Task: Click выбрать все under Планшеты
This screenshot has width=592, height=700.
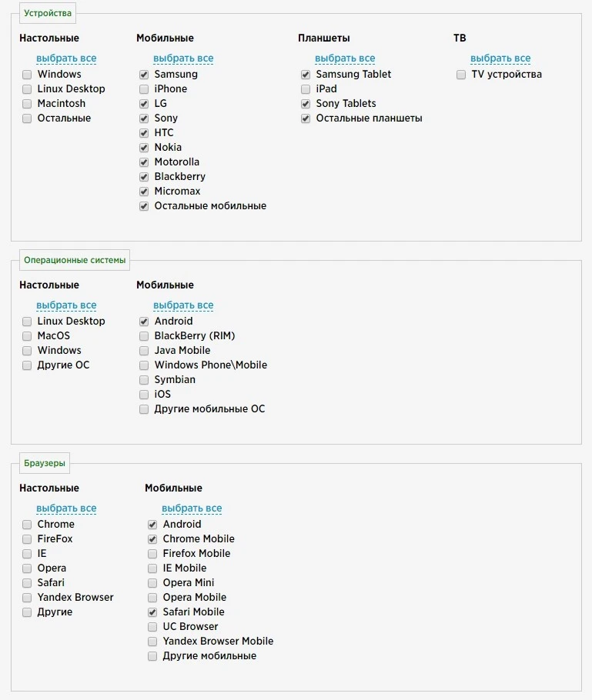Action: coord(345,58)
